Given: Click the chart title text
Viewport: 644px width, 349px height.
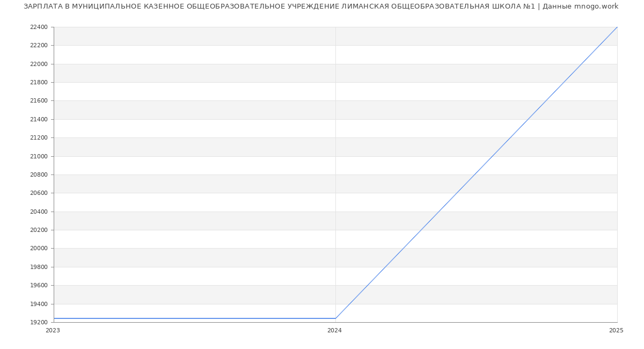Looking at the screenshot, I should pyautogui.click(x=321, y=6).
